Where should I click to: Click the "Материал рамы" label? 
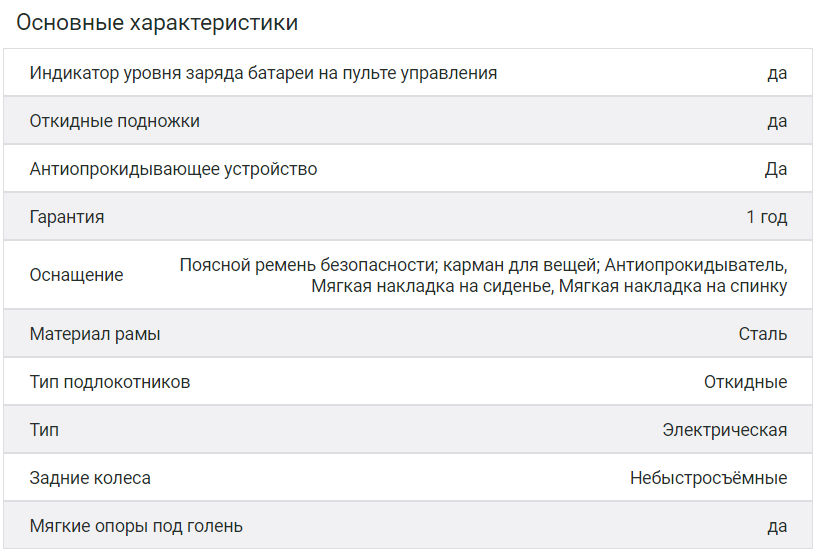95,334
